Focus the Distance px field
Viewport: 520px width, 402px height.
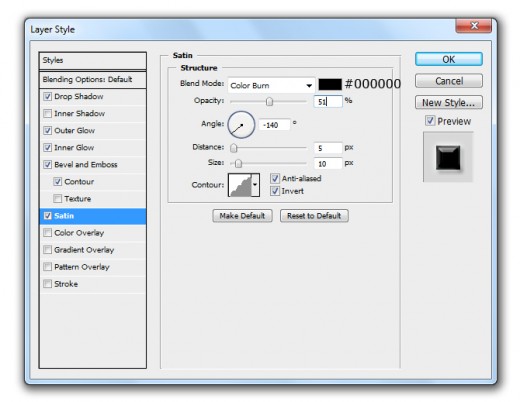pos(328,148)
